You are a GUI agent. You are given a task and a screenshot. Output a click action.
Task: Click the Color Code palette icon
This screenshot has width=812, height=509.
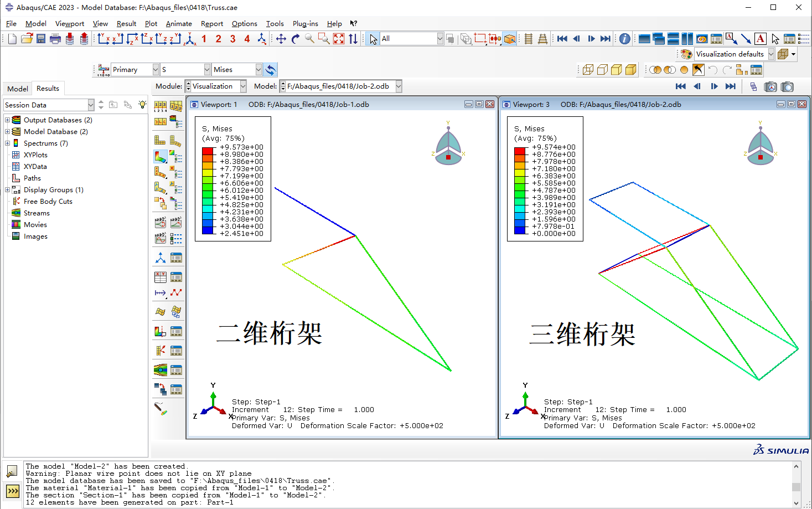tap(686, 54)
